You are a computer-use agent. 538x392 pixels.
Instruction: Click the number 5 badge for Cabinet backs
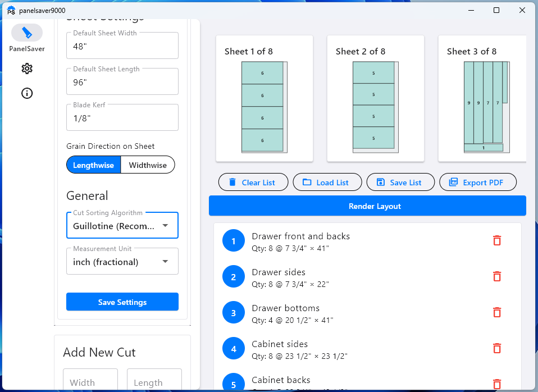coord(233,382)
